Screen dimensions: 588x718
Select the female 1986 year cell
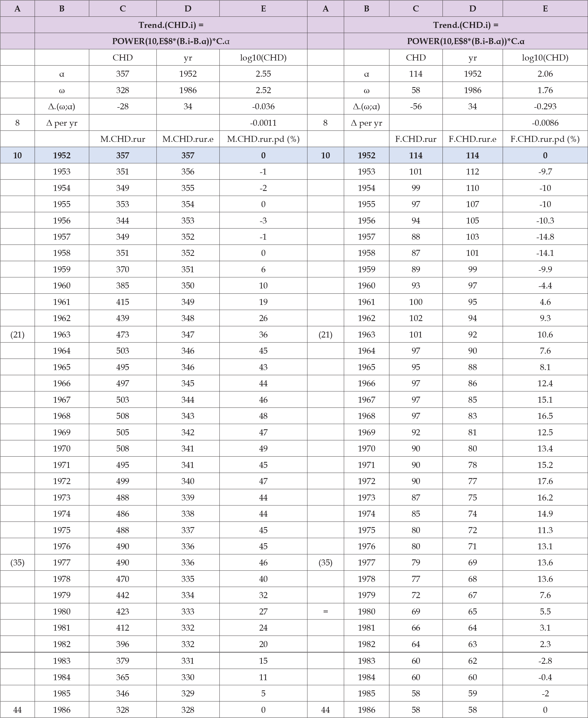click(x=366, y=710)
